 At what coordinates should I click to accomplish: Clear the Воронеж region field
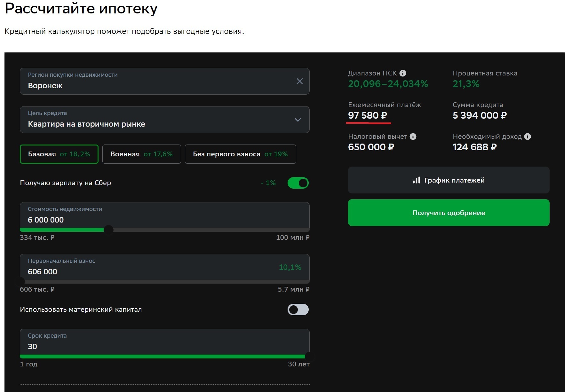click(x=299, y=81)
